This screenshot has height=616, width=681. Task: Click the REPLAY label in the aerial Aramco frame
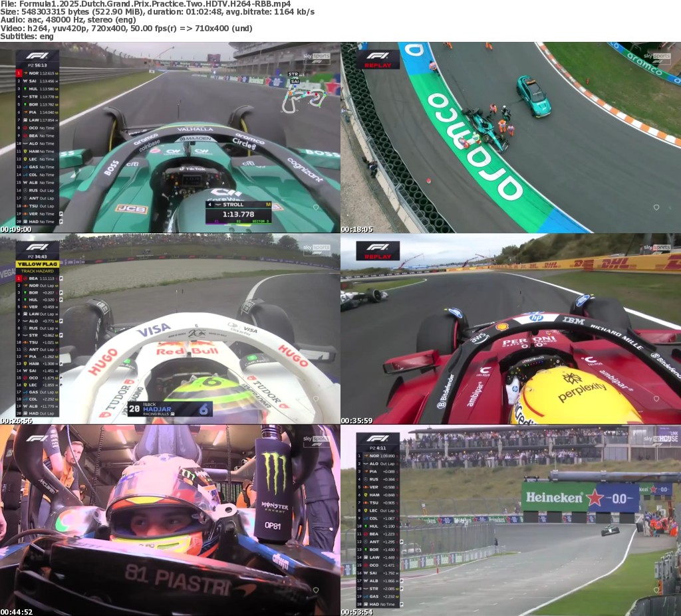378,66
